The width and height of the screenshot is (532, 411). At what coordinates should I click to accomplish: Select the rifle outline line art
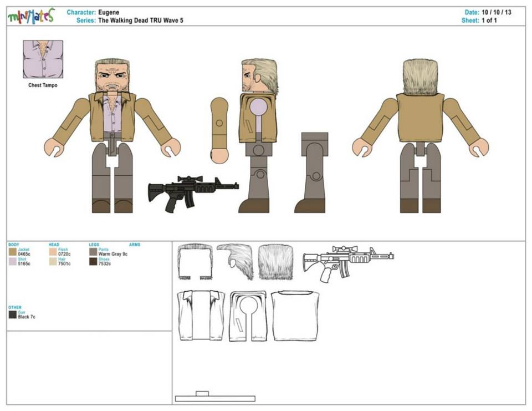(348, 263)
